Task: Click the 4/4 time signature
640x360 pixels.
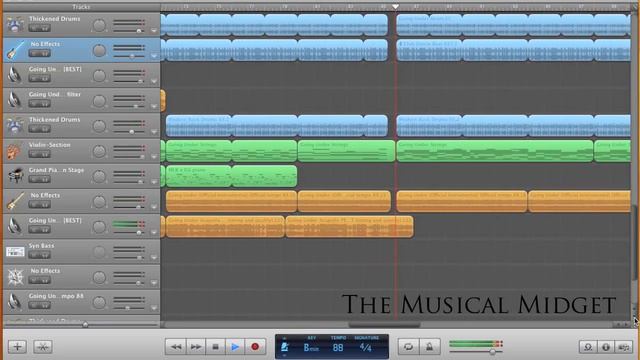Action: point(366,348)
